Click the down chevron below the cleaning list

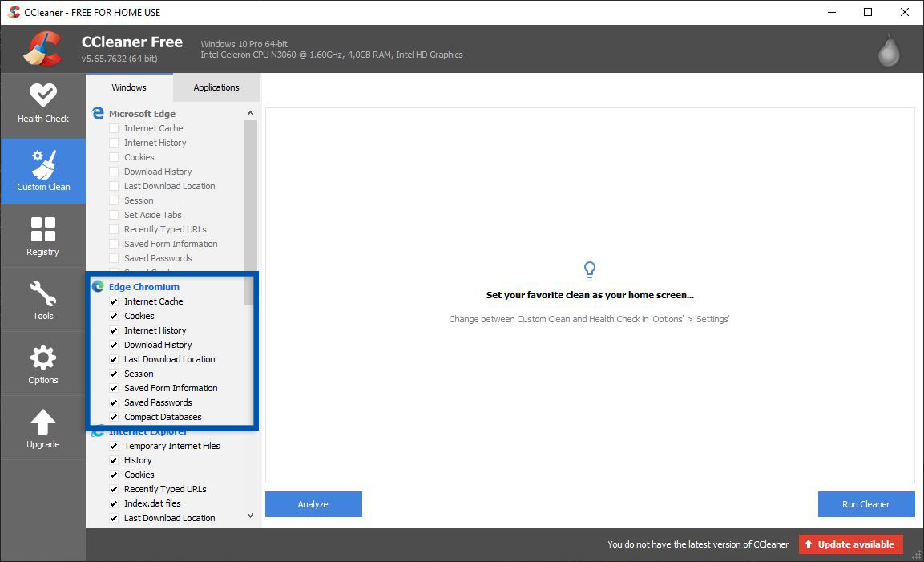250,516
